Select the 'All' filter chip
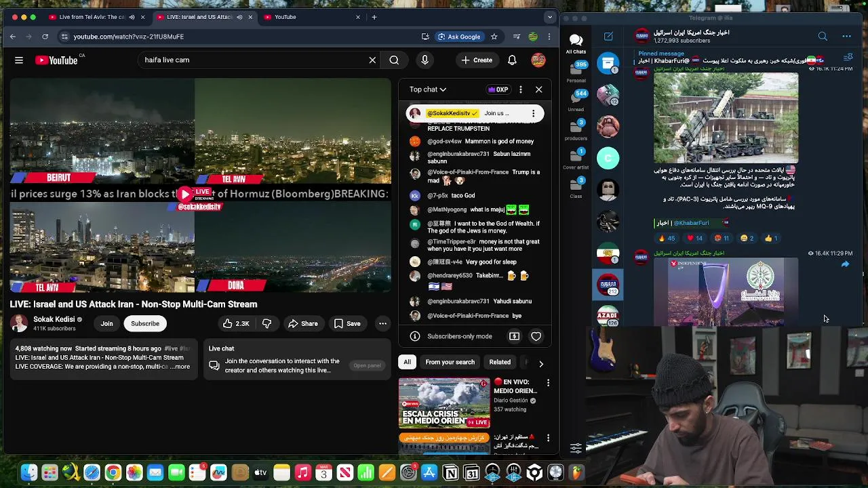 point(407,362)
